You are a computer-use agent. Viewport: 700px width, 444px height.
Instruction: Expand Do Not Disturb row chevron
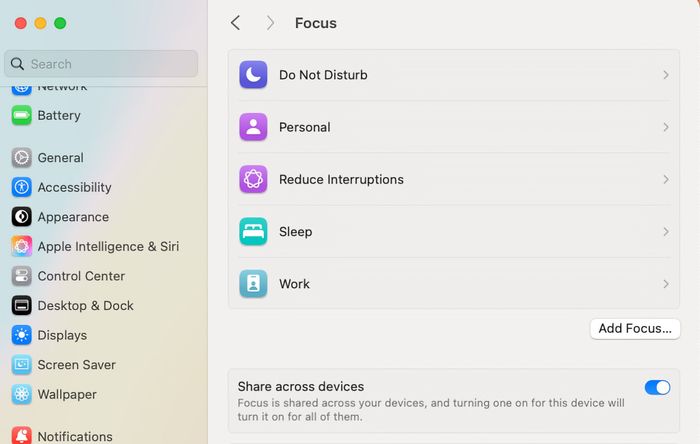(x=666, y=75)
